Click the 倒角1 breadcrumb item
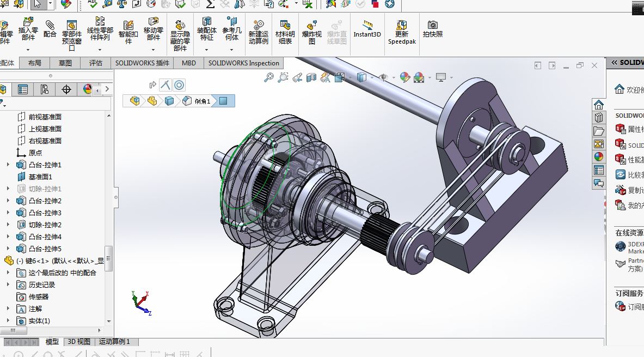 pyautogui.click(x=198, y=101)
